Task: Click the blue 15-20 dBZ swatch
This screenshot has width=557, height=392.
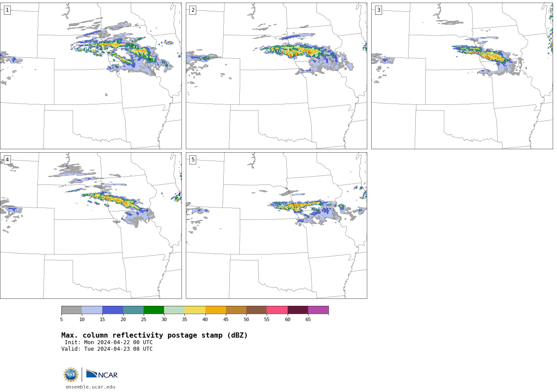Action: (113, 310)
